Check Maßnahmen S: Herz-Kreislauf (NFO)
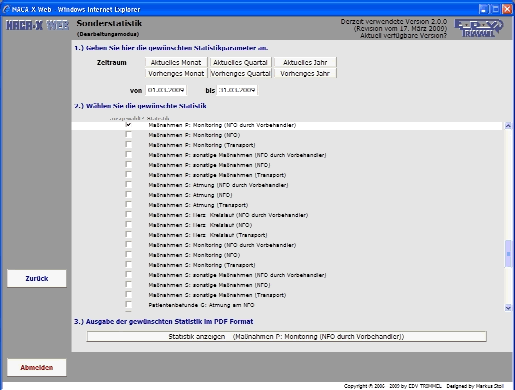Image resolution: width=515 pixels, height=390 pixels. click(129, 225)
